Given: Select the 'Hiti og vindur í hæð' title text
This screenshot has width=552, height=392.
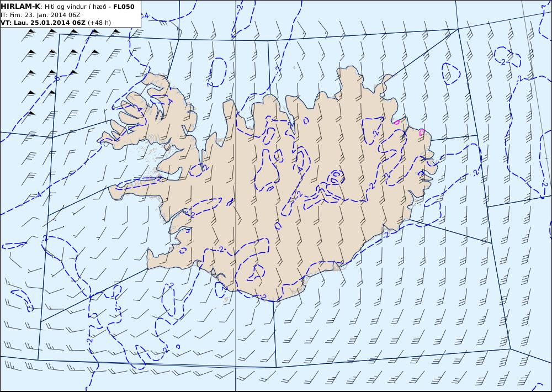Looking at the screenshot, I should tap(75, 7).
